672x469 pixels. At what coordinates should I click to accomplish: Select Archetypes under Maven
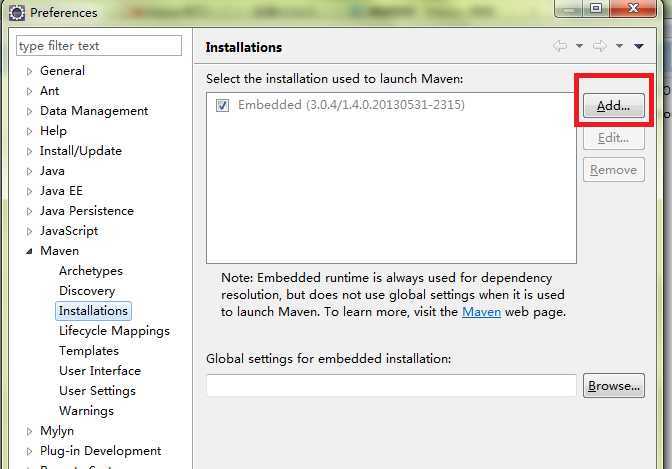91,271
